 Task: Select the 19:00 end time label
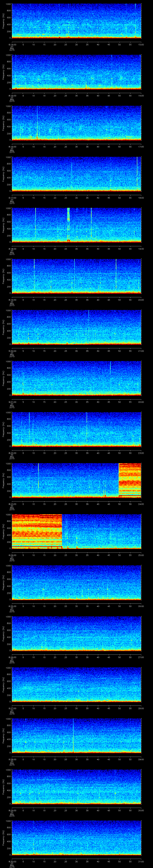(141, 249)
